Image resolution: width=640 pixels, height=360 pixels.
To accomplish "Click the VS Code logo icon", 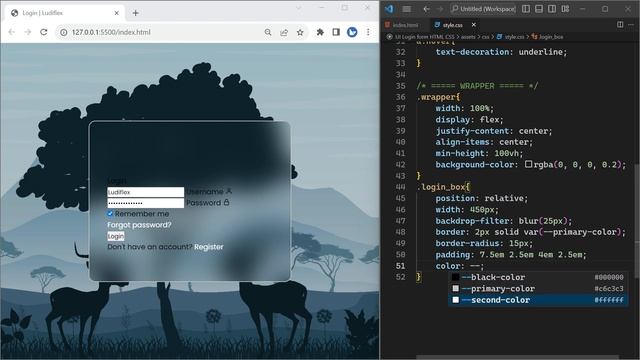I will point(389,9).
